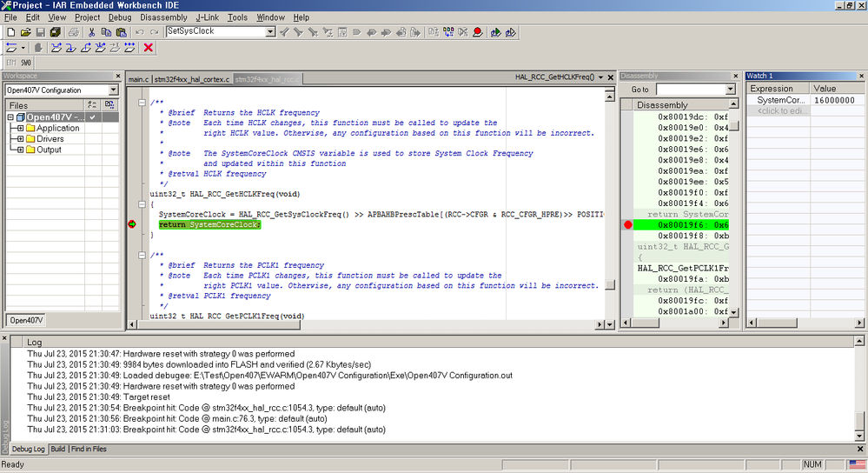This screenshot has height=473, width=868.
Task: Click the Watch value 16000000
Action: [x=834, y=100]
